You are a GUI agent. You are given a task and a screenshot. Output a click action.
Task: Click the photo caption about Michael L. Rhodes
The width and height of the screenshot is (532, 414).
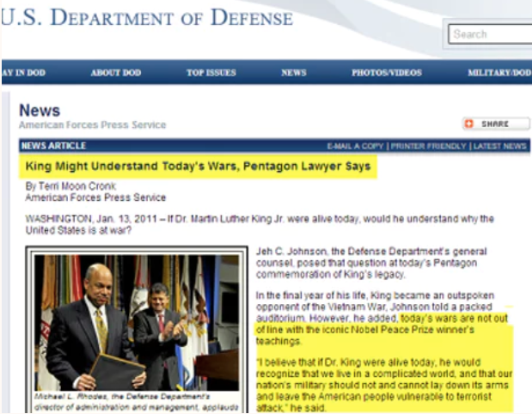(x=137, y=402)
